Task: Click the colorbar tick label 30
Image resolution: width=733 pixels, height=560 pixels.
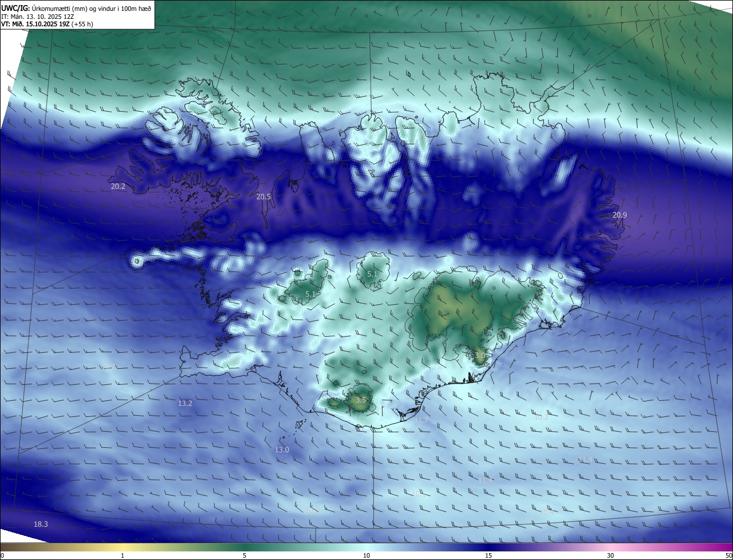Action: click(610, 555)
